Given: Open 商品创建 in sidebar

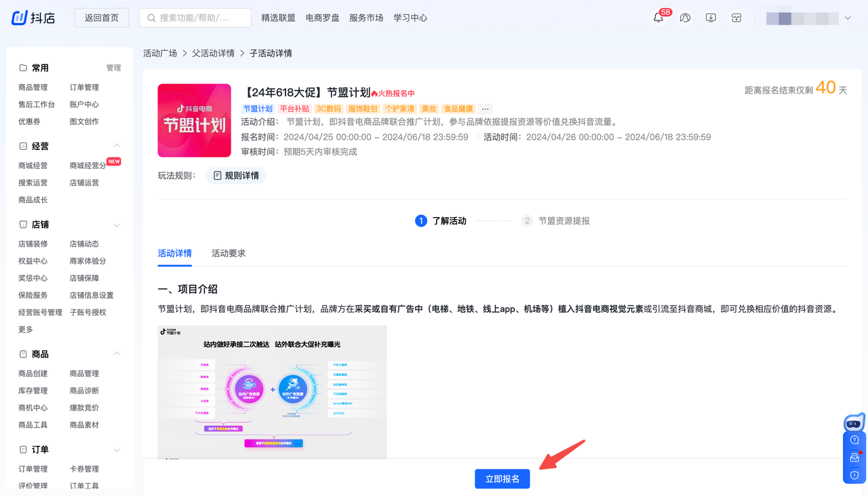Looking at the screenshot, I should pyautogui.click(x=33, y=374).
